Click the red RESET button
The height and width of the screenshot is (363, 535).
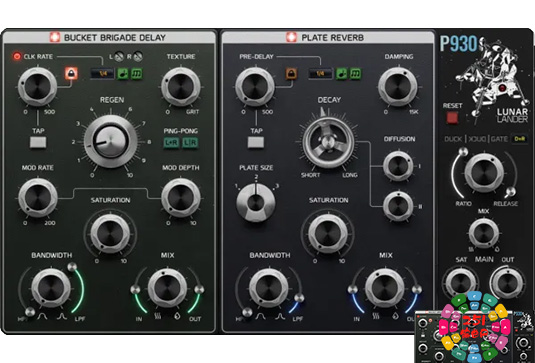[x=452, y=118]
